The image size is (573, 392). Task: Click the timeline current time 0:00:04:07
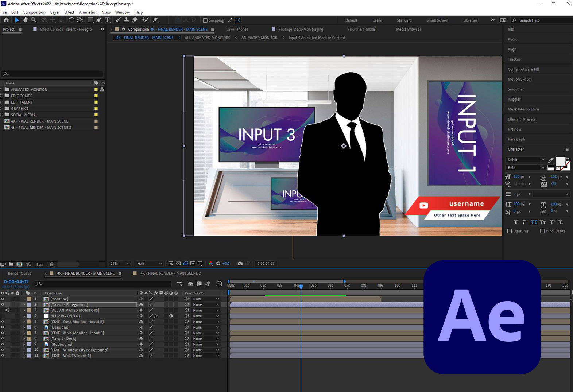16,282
